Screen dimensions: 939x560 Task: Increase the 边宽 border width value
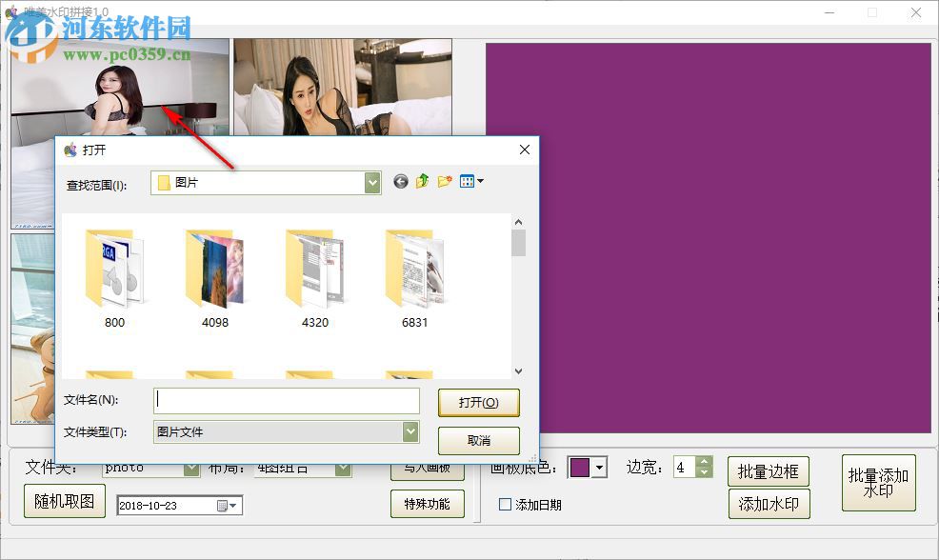click(x=705, y=461)
